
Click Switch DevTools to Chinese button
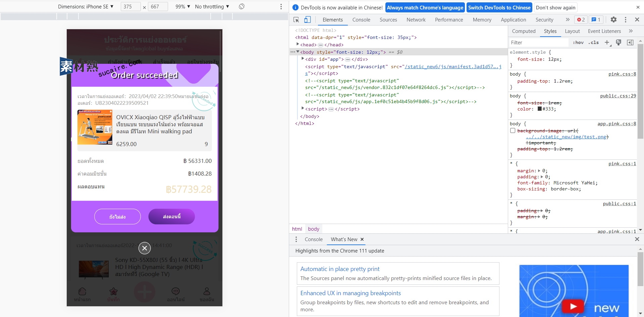(499, 7)
